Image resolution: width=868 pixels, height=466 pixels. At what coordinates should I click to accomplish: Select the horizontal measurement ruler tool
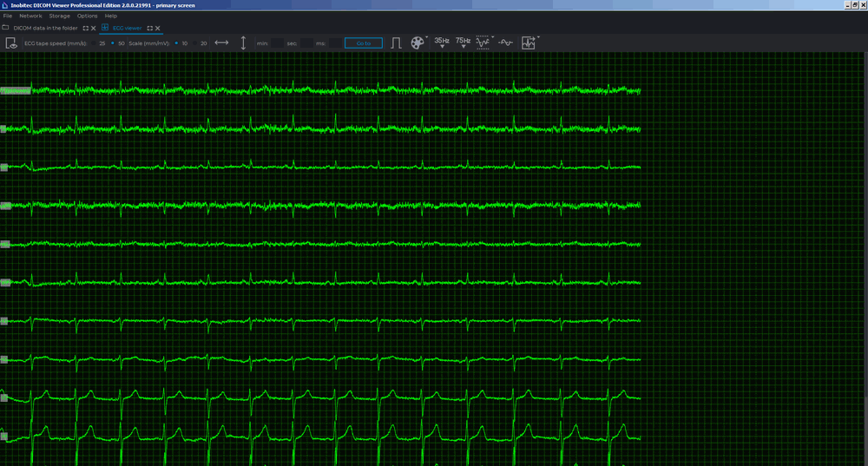tap(221, 43)
